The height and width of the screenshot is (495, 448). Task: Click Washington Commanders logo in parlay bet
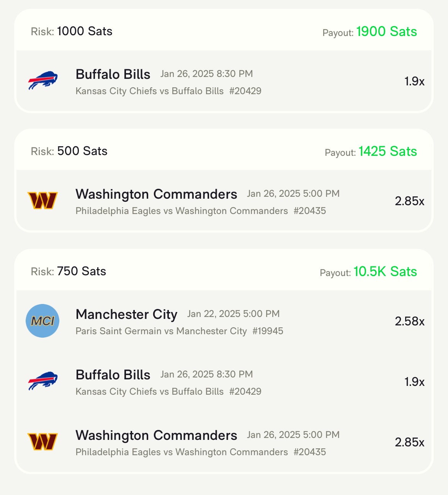coord(43,442)
